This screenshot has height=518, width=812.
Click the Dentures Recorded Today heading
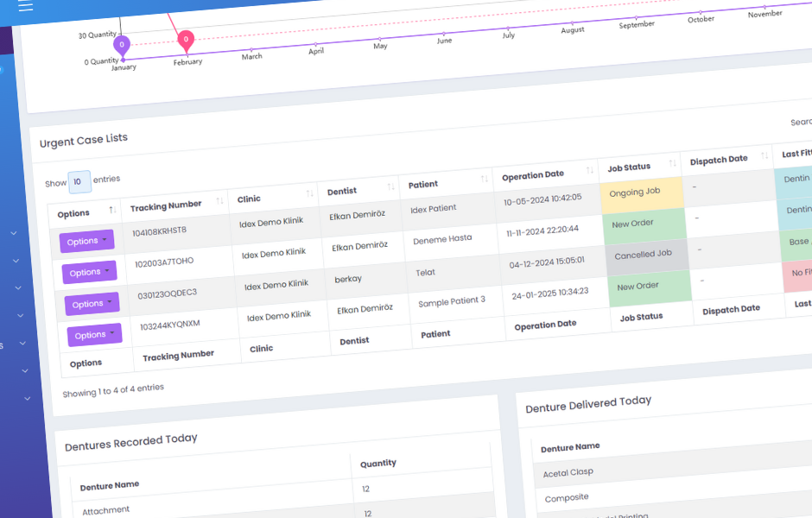131,442
